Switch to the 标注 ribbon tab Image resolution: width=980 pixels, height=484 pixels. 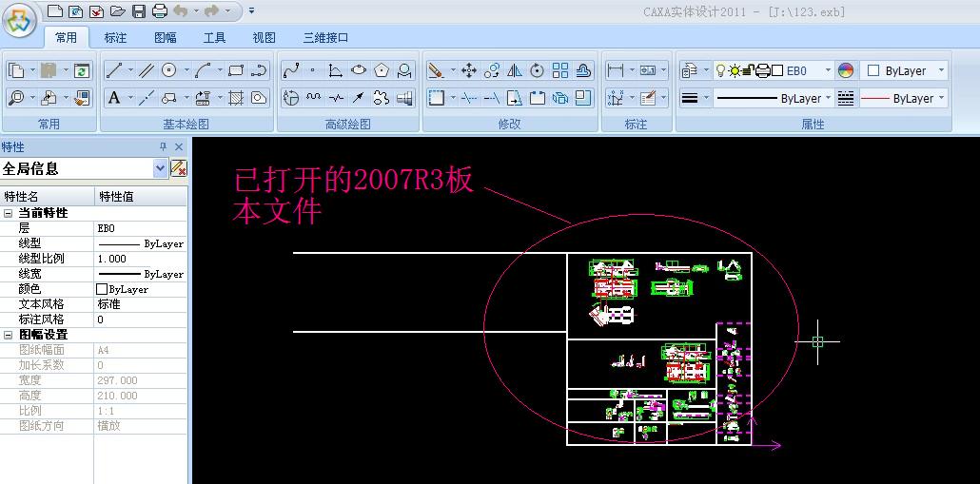(116, 37)
